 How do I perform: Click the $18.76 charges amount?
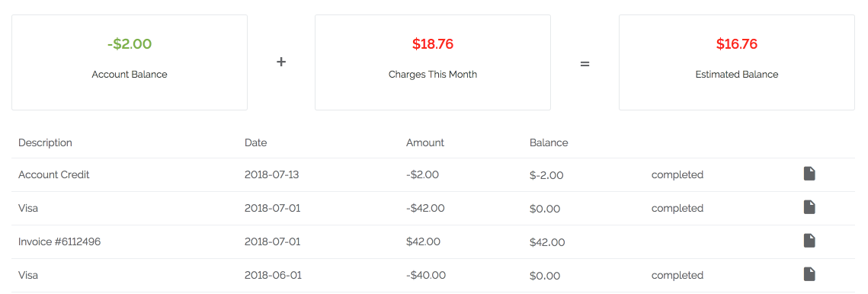[433, 44]
